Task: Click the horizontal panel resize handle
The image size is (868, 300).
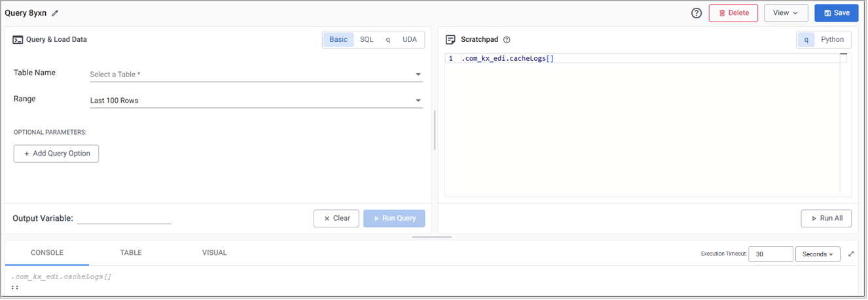Action: click(432, 237)
